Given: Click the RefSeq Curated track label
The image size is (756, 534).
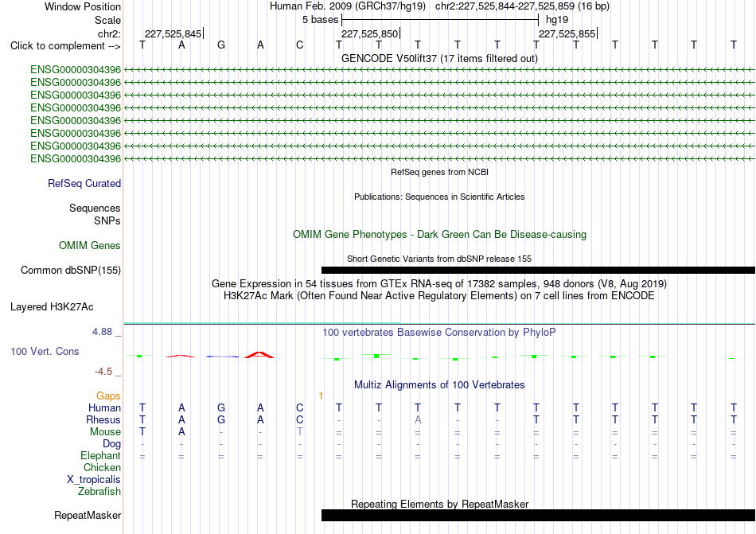Looking at the screenshot, I should (x=84, y=184).
